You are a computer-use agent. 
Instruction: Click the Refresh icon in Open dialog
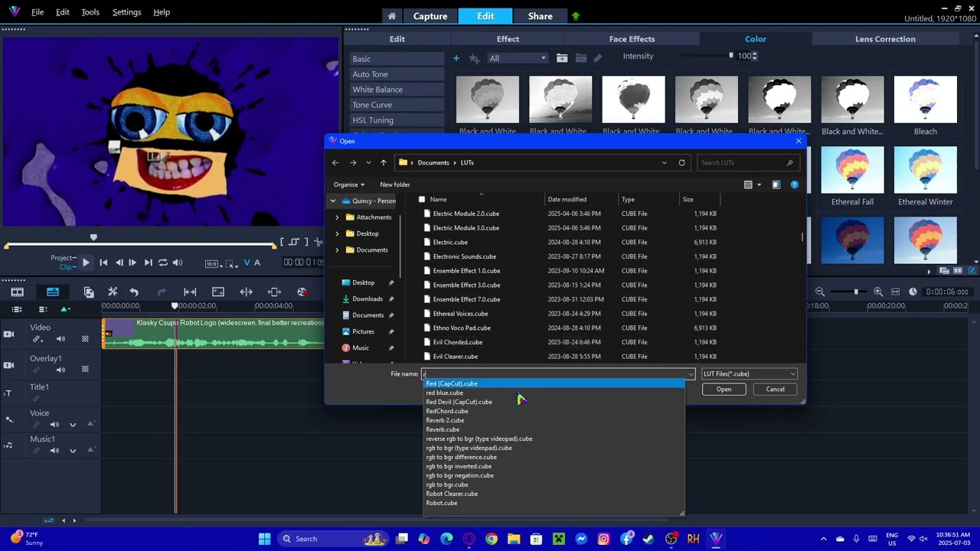[681, 162]
